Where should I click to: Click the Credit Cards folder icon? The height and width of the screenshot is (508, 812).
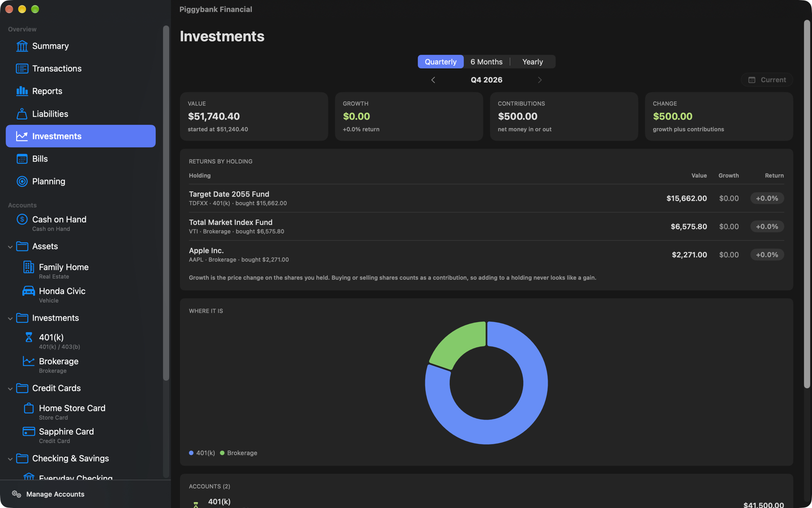tap(22, 388)
